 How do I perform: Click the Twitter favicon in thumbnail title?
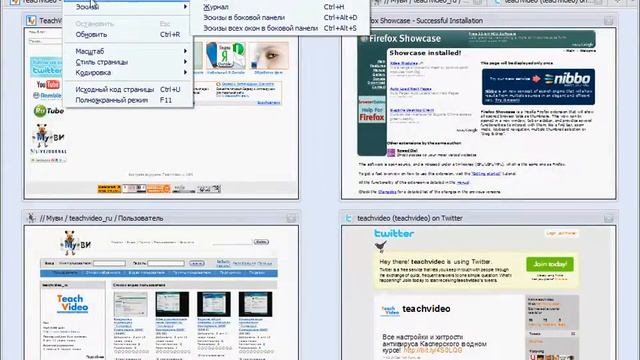(x=349, y=218)
